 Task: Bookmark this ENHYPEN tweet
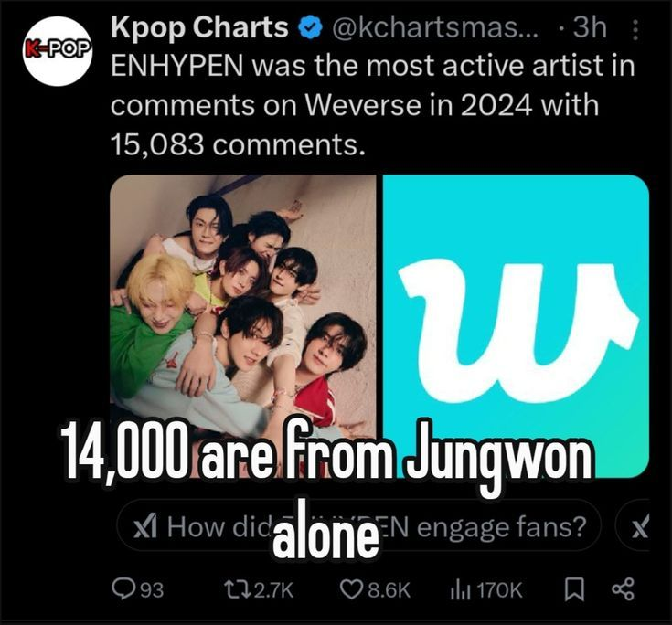coord(574,590)
